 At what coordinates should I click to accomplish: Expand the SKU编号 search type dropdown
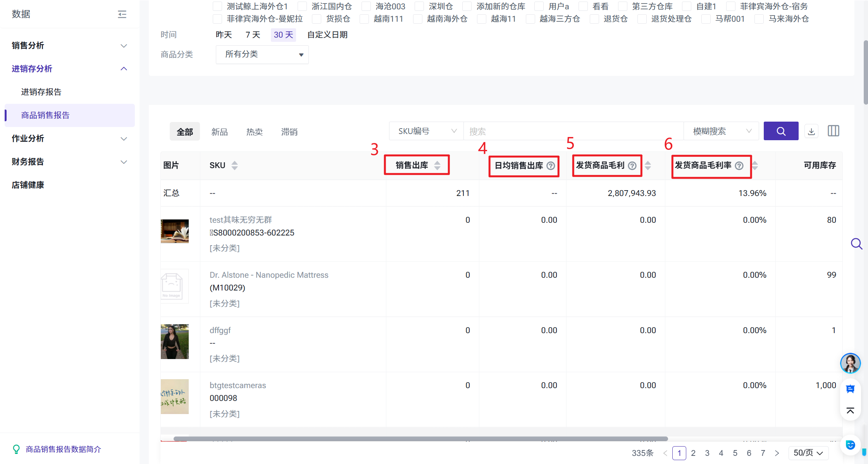426,131
